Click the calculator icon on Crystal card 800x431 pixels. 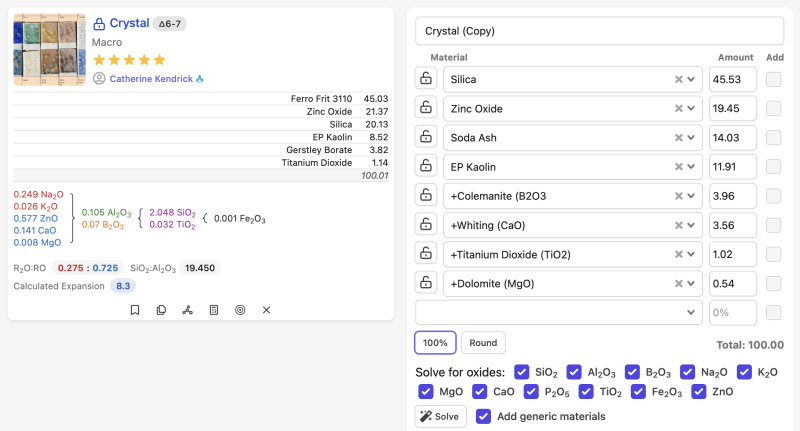click(x=214, y=310)
